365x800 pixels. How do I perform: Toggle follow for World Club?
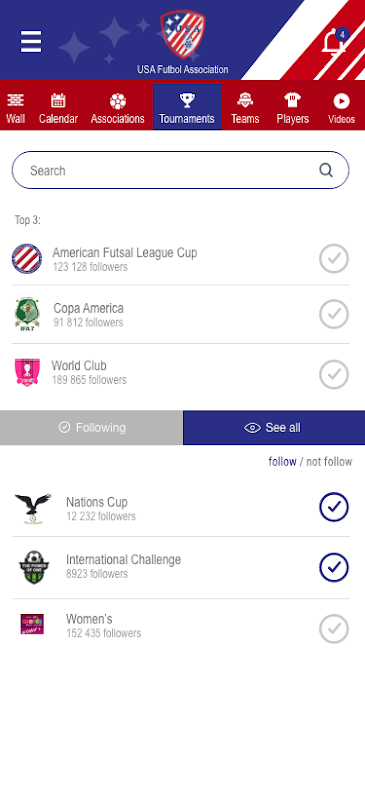coord(334,374)
